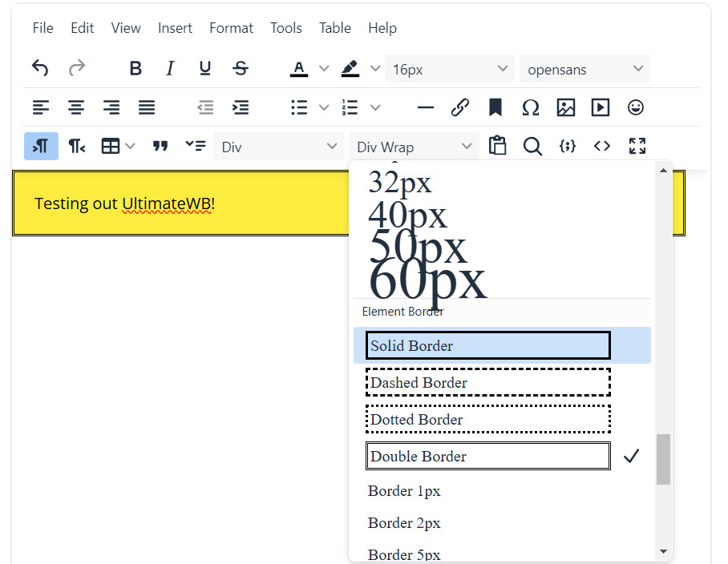Open the emoticons smiley picker
The height and width of the screenshot is (564, 728).
tap(636, 107)
